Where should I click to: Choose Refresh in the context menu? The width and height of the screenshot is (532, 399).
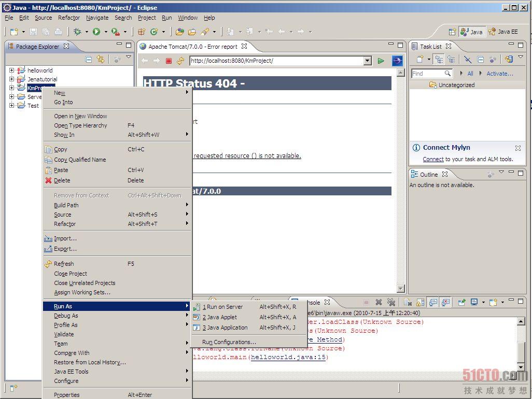[64, 264]
